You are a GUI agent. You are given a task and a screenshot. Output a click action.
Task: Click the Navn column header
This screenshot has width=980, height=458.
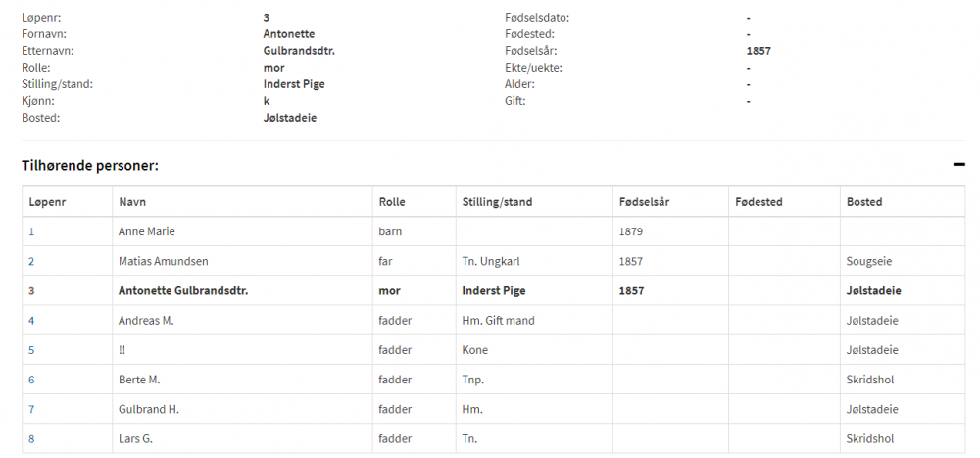pyautogui.click(x=132, y=202)
